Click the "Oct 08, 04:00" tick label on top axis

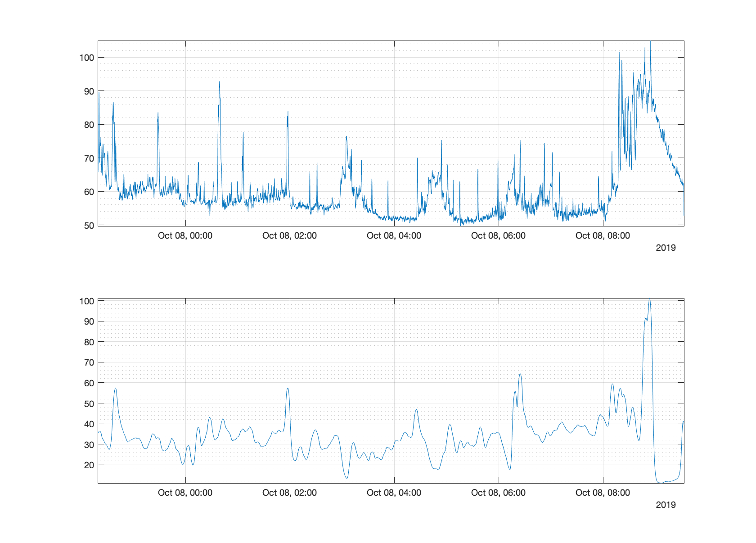[395, 235]
